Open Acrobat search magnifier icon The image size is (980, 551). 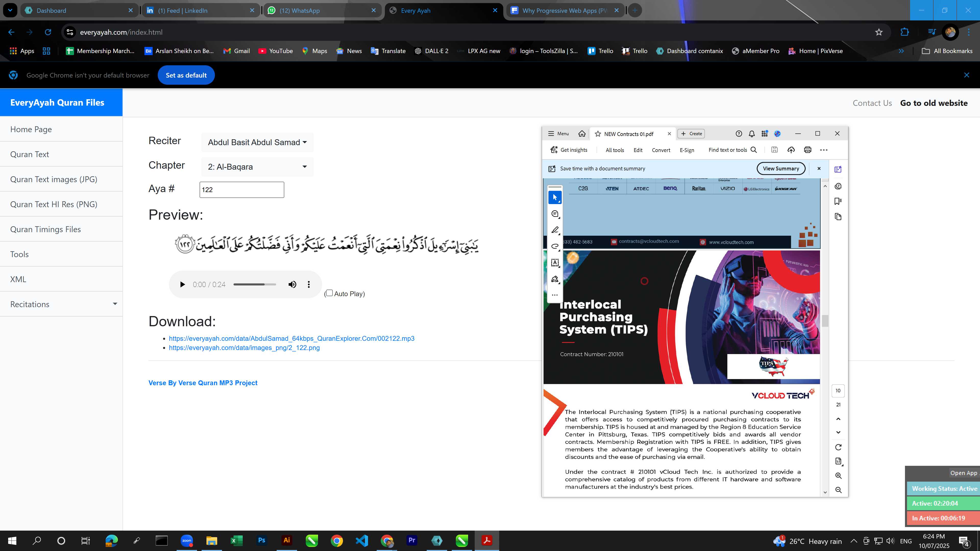click(754, 150)
